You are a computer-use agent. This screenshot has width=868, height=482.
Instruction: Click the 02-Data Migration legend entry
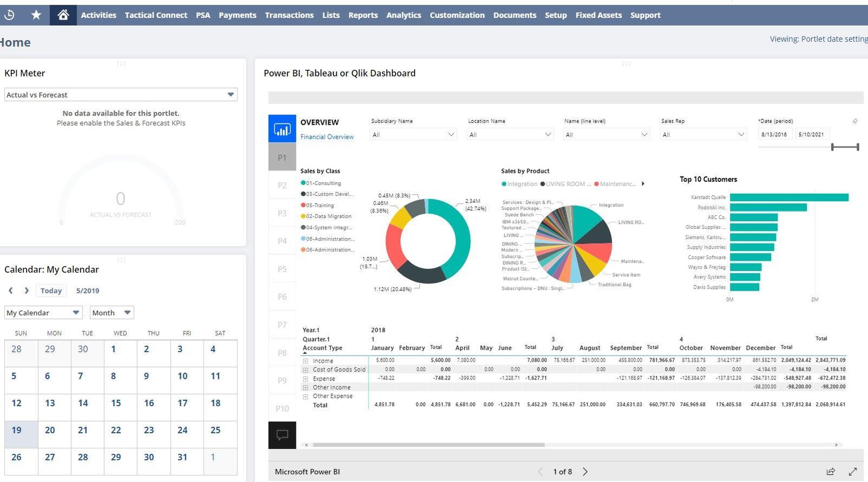(x=326, y=216)
